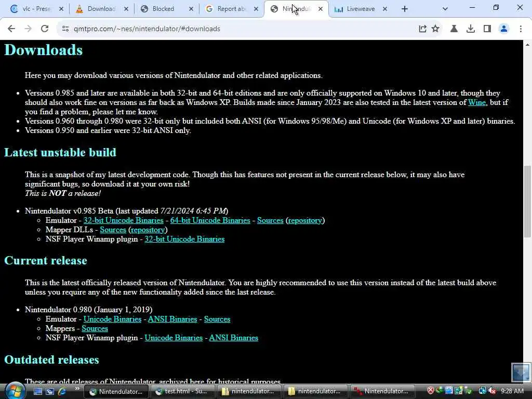Viewport: 532px width, 399px height.
Task: Open Chrome three-dot menu
Action: tap(521, 29)
